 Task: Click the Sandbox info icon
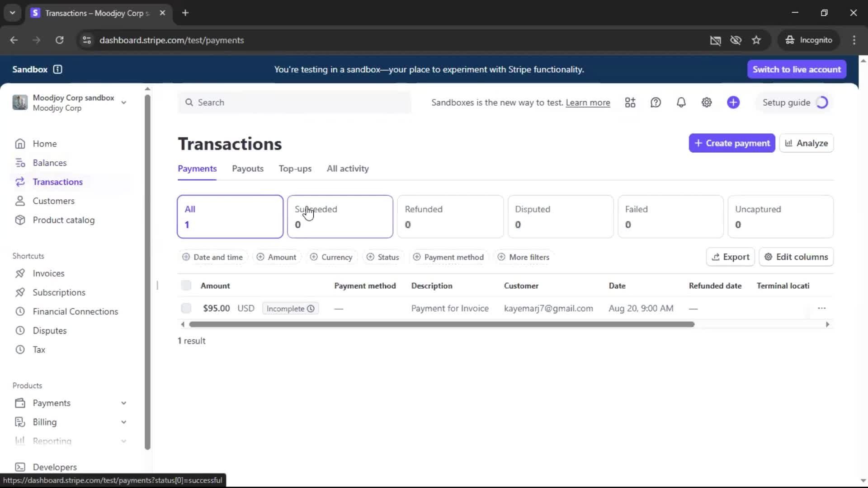[x=57, y=69]
